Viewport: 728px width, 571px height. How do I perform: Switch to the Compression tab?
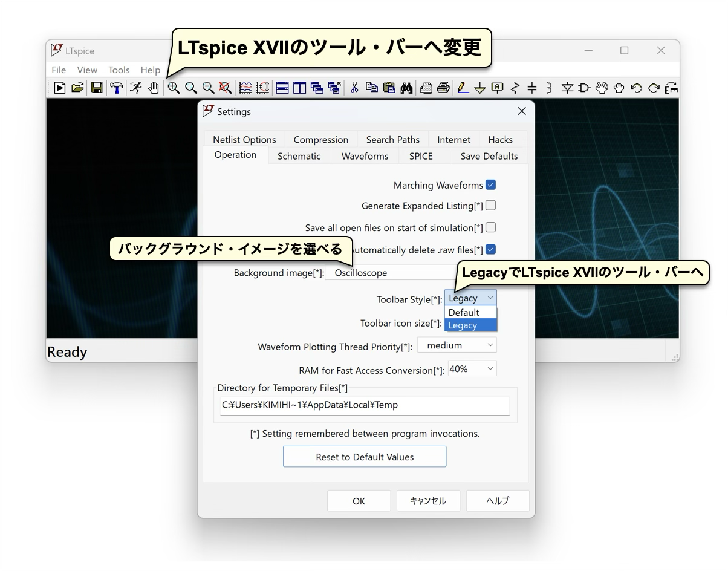[321, 140]
